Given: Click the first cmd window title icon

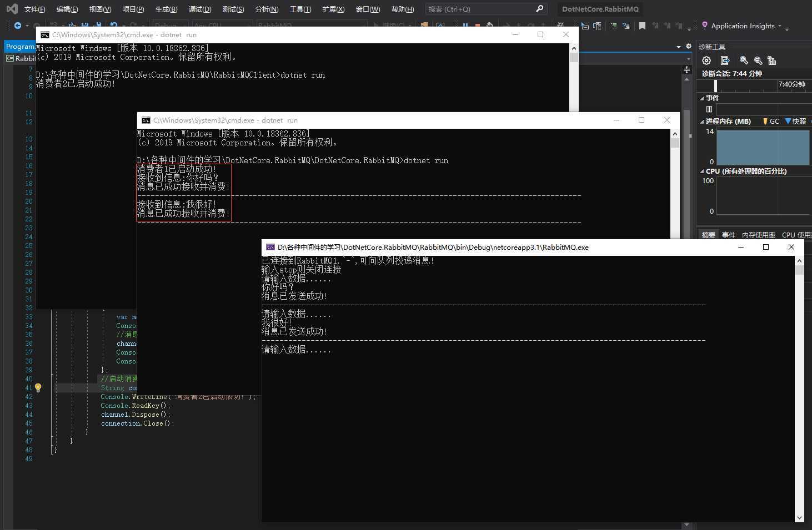Looking at the screenshot, I should 45,35.
